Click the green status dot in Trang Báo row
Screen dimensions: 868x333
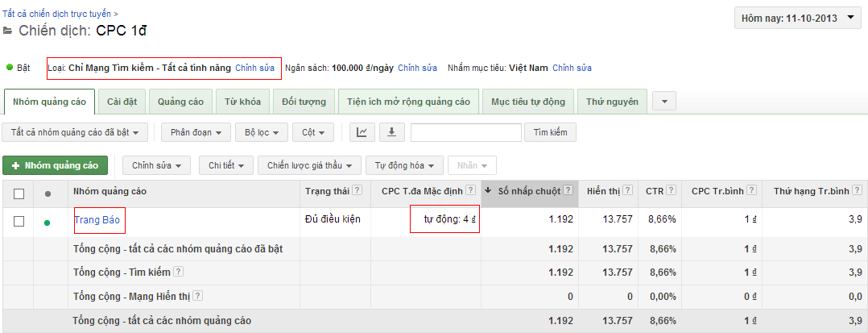[47, 223]
